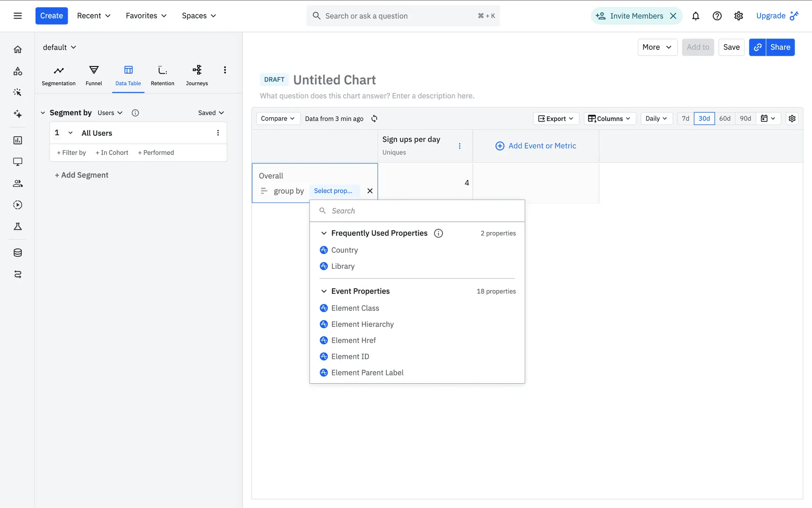Expand the Columns dropdown

coord(609,119)
